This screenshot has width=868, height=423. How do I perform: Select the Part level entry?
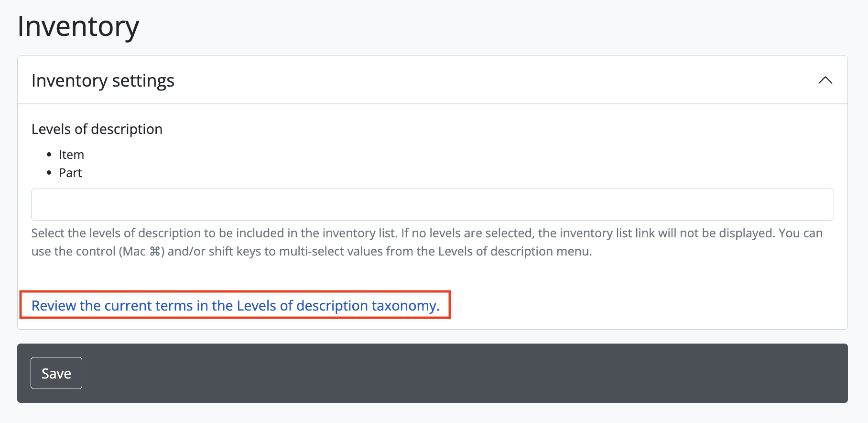coord(70,173)
